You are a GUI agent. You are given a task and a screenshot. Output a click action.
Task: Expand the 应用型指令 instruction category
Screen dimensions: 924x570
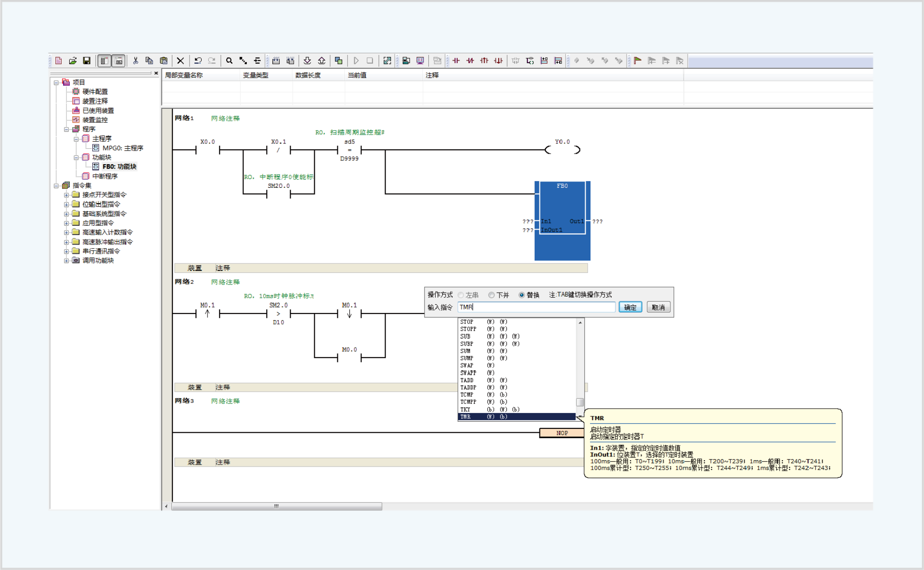point(67,222)
